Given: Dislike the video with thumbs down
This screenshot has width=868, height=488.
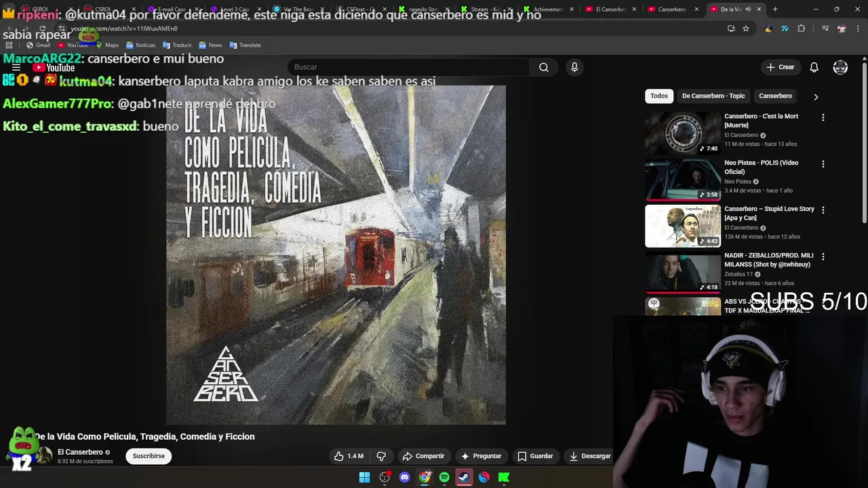Looking at the screenshot, I should (381, 456).
